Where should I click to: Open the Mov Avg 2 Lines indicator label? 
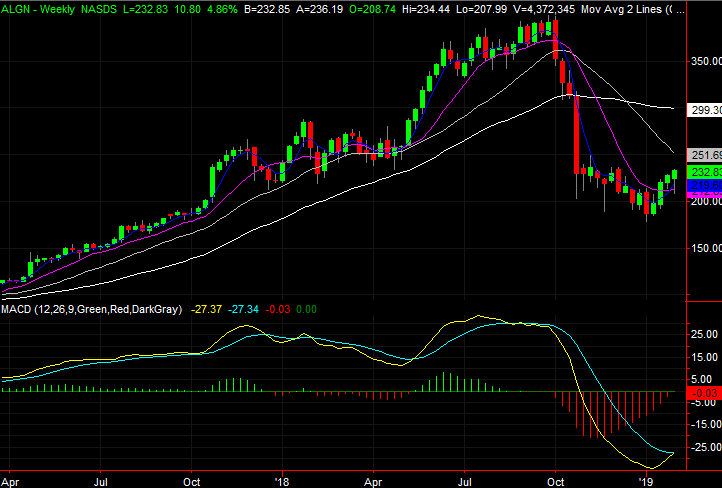tap(632, 9)
